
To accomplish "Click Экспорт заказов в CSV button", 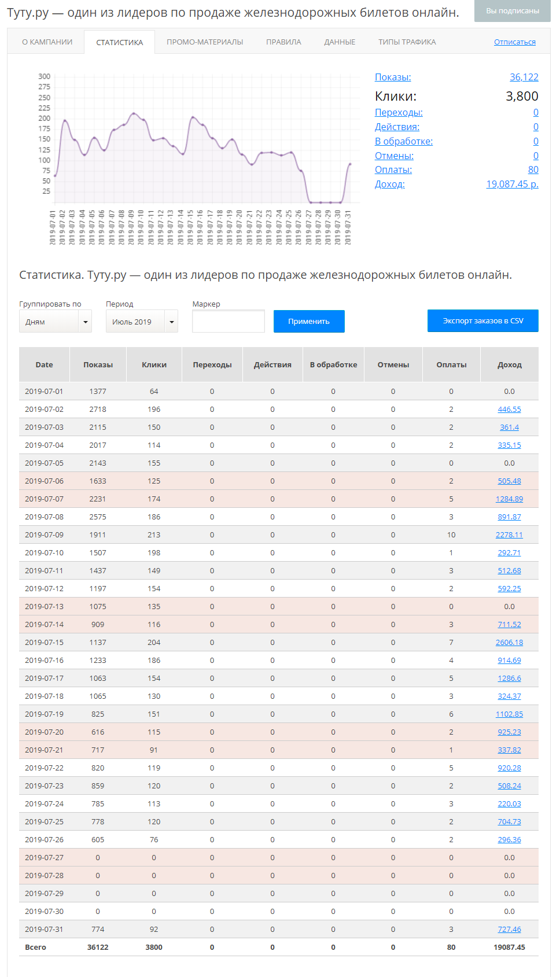I will pyautogui.click(x=482, y=321).
